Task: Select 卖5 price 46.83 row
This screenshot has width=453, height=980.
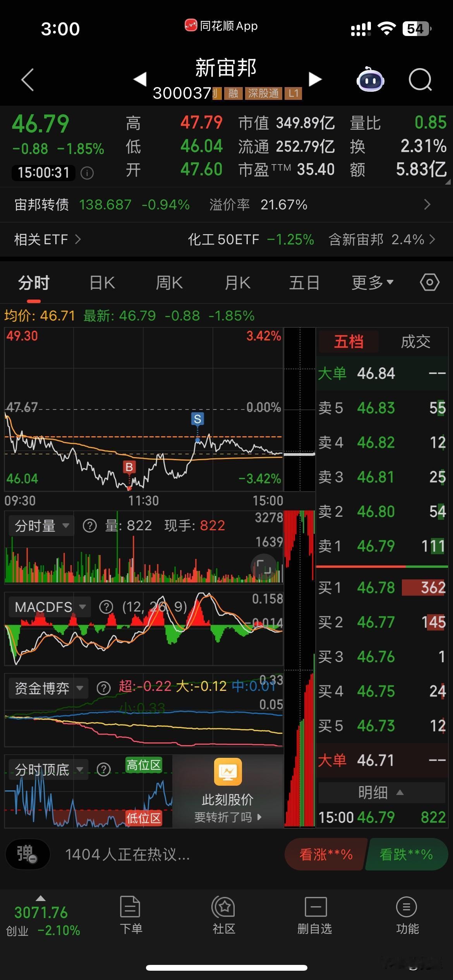Action: [382, 408]
